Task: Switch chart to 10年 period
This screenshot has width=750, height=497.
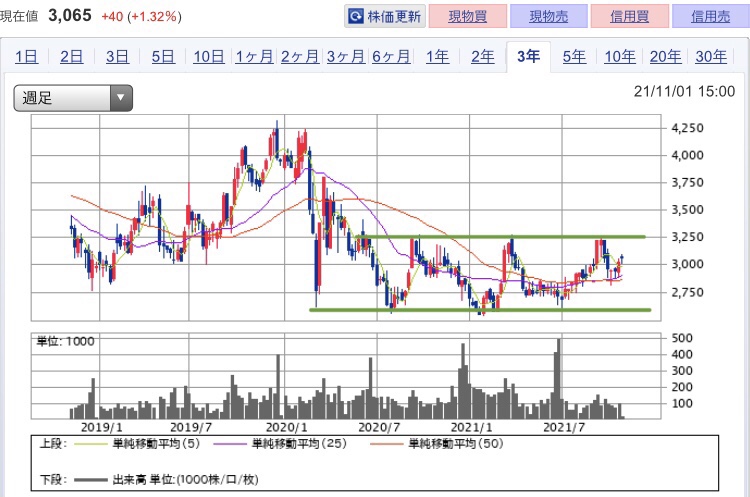Action: click(x=620, y=57)
